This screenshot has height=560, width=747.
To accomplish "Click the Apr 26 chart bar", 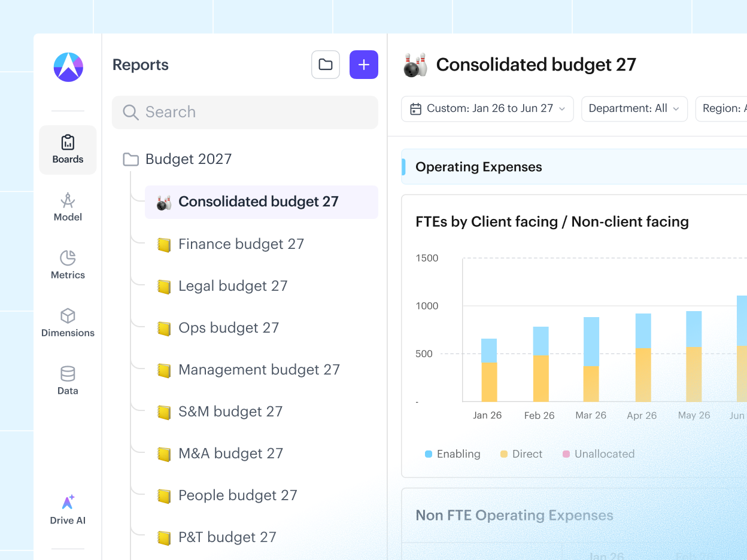I will [643, 358].
